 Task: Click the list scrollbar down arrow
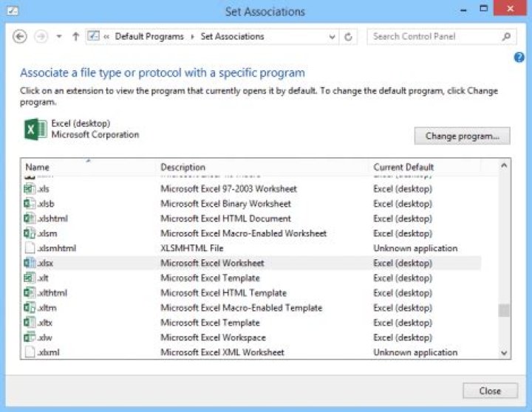coord(504,353)
